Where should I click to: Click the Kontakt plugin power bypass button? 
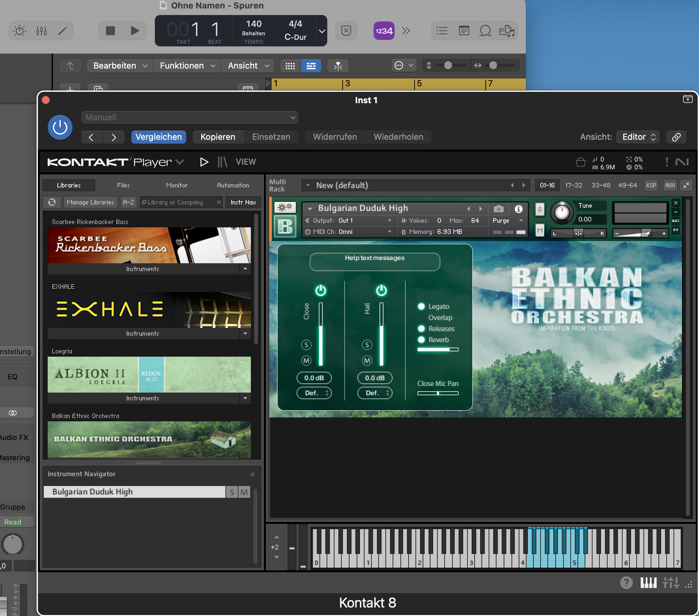point(60,127)
